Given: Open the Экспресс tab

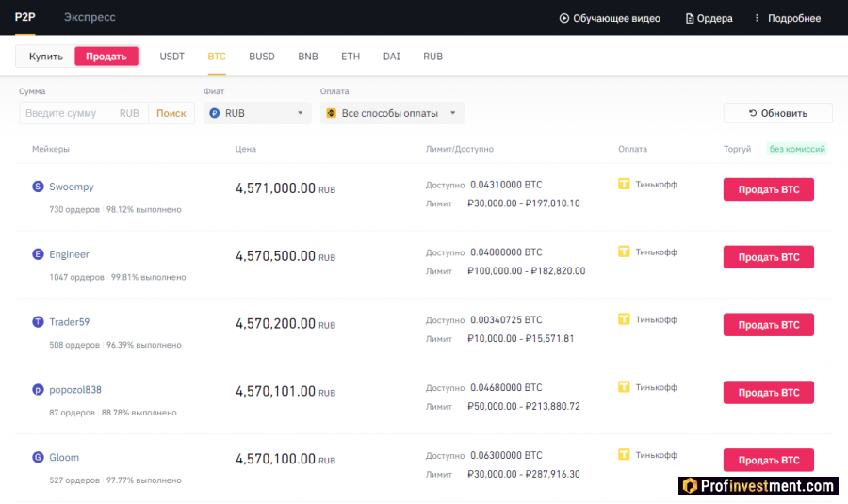Looking at the screenshot, I should pos(90,17).
